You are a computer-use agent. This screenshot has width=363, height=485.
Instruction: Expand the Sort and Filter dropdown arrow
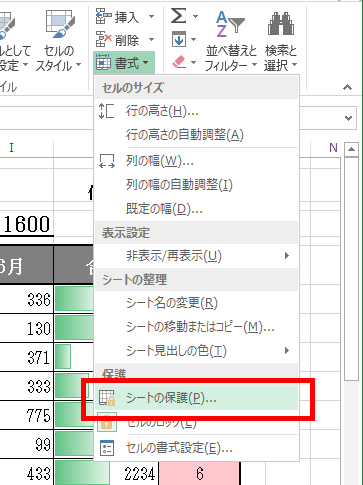click(x=254, y=64)
